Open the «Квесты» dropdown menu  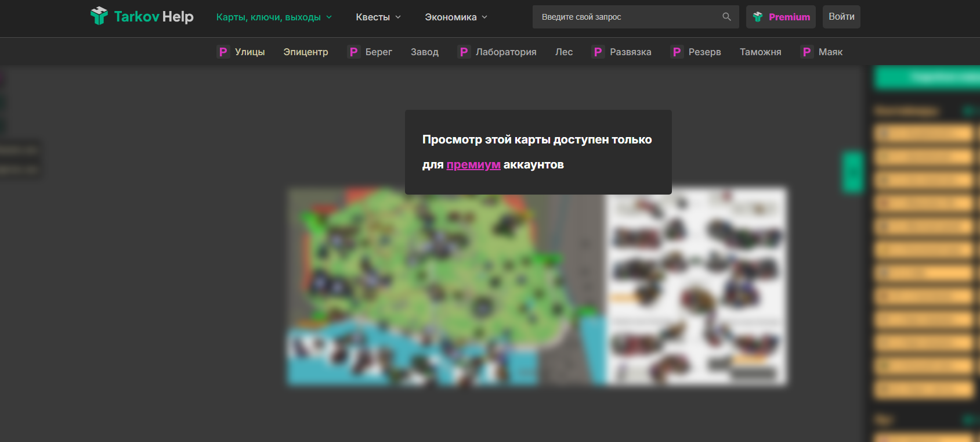[x=378, y=17]
